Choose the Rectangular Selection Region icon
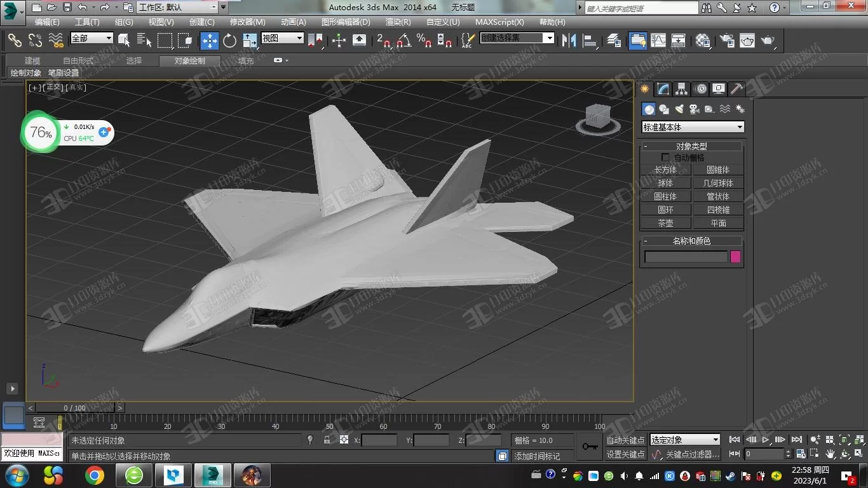The height and width of the screenshot is (488, 868). [x=165, y=41]
